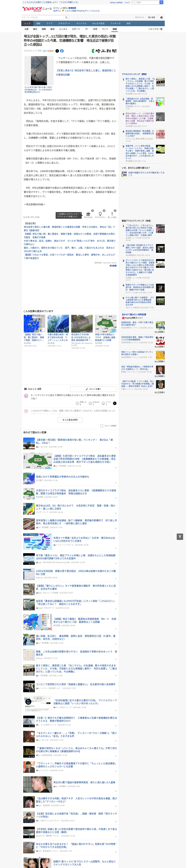Open マイページ link

[139, 18]
